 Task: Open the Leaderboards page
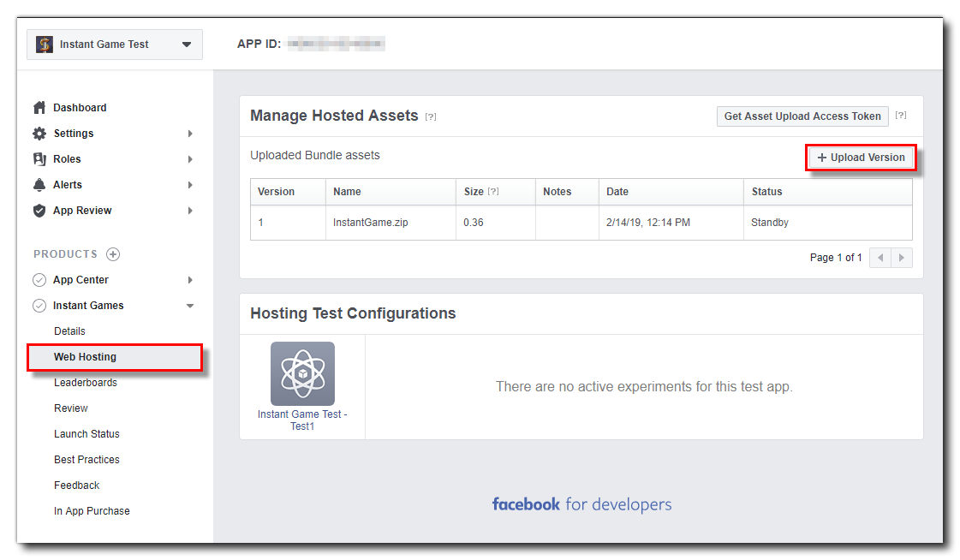tap(85, 383)
